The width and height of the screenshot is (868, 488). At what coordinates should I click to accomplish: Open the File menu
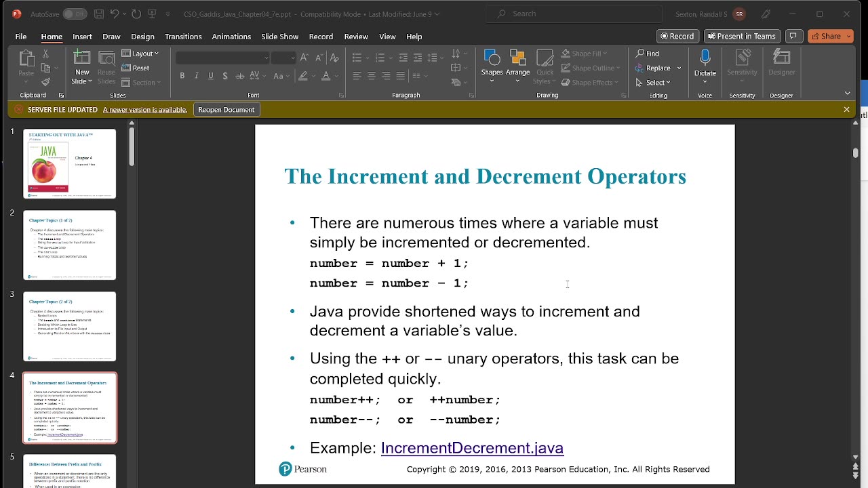pos(21,37)
